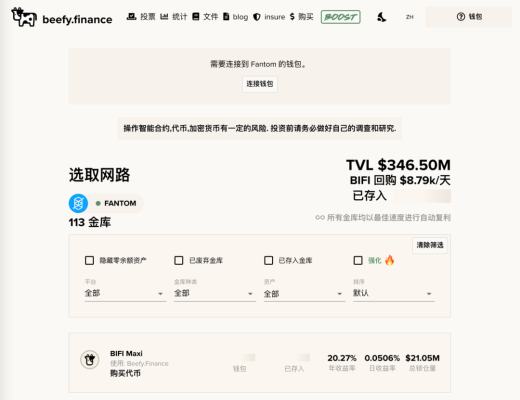This screenshot has height=400, width=520.
Task: Click the 20.27% yearly yield value
Action: tap(342, 358)
